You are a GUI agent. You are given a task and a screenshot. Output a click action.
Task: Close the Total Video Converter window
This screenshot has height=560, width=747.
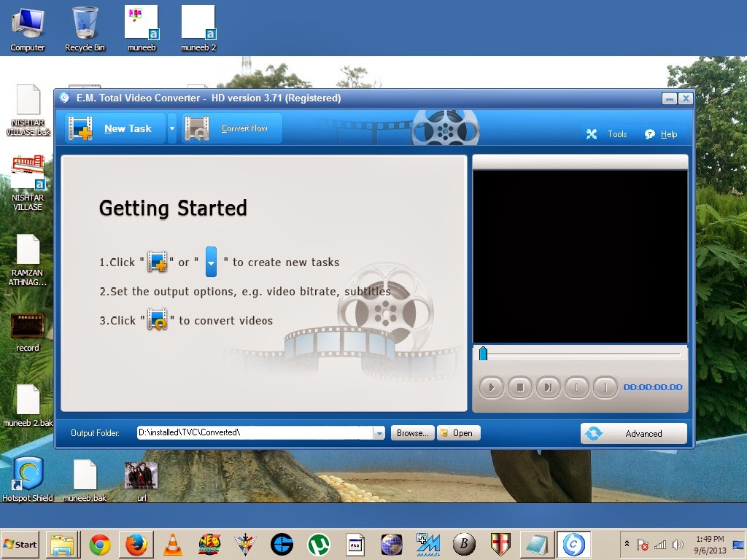(686, 98)
